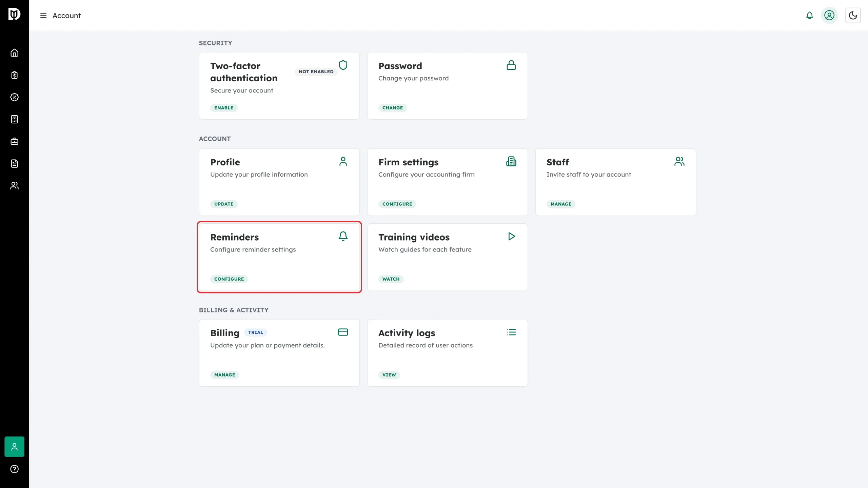Open the Home icon in sidebar
868x488 pixels.
click(14, 53)
